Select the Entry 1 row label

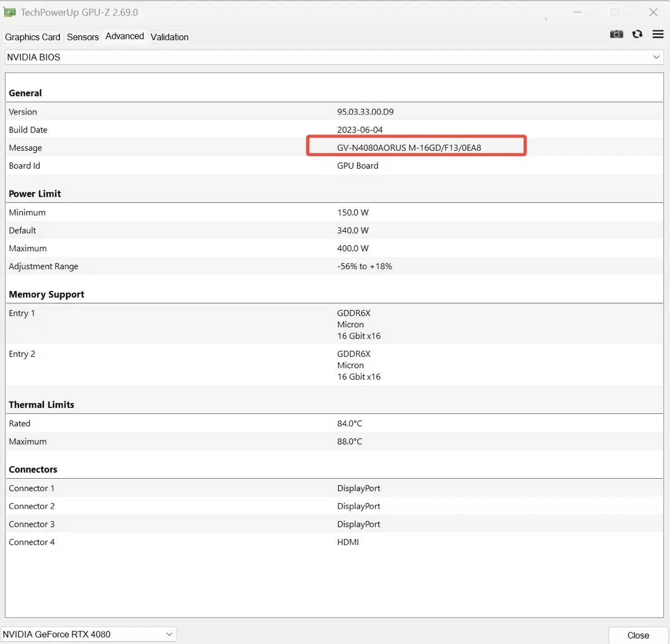click(x=22, y=313)
